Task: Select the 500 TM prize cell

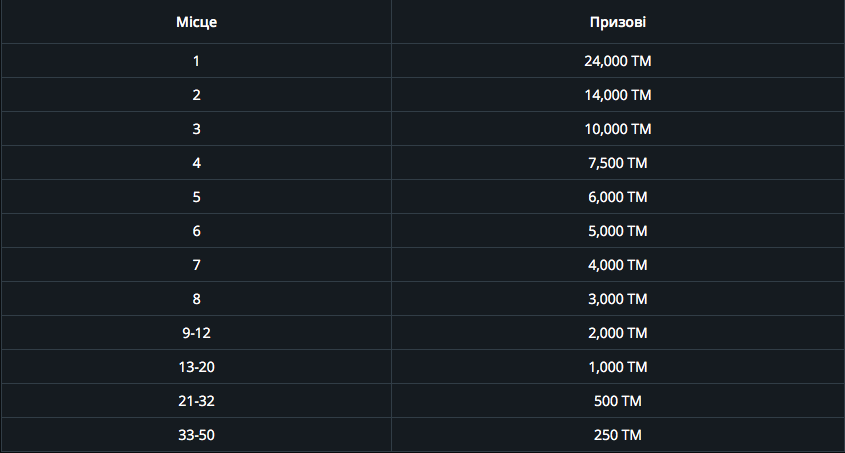Action: (618, 400)
